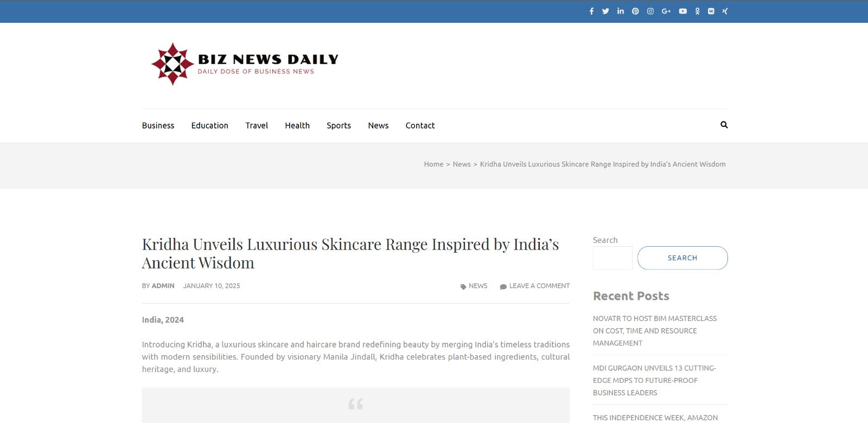Open the MDI Gurgaon MDPs recent post
Screen dimensions: 868x423
coord(654,380)
